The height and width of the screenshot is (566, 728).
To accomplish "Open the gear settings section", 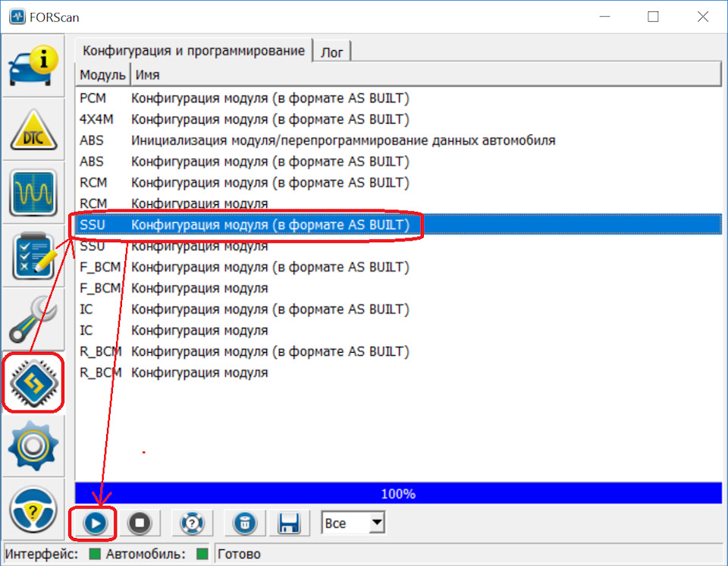I will (x=33, y=445).
